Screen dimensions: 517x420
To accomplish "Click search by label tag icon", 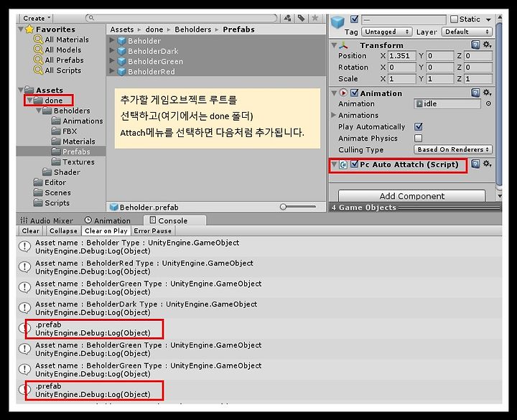I will (x=301, y=18).
